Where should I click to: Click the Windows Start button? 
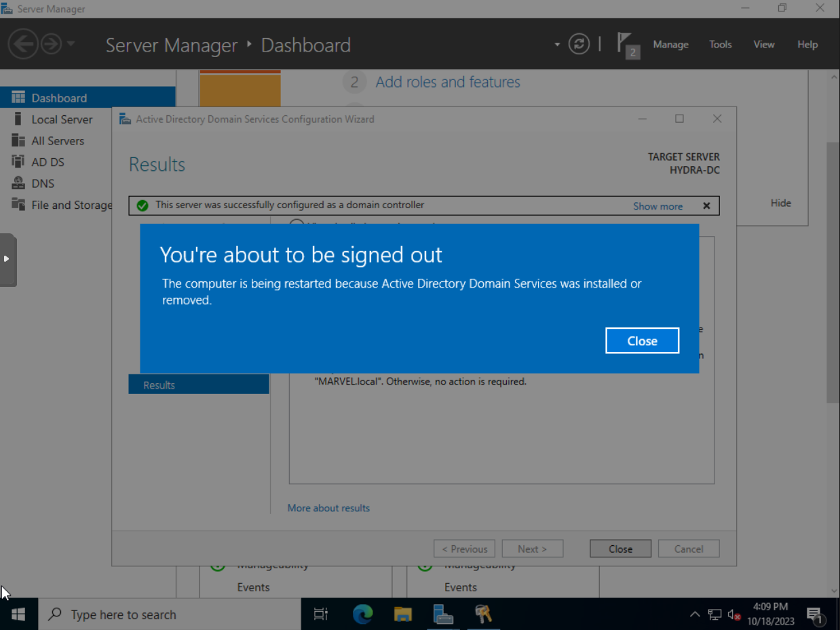[18, 614]
